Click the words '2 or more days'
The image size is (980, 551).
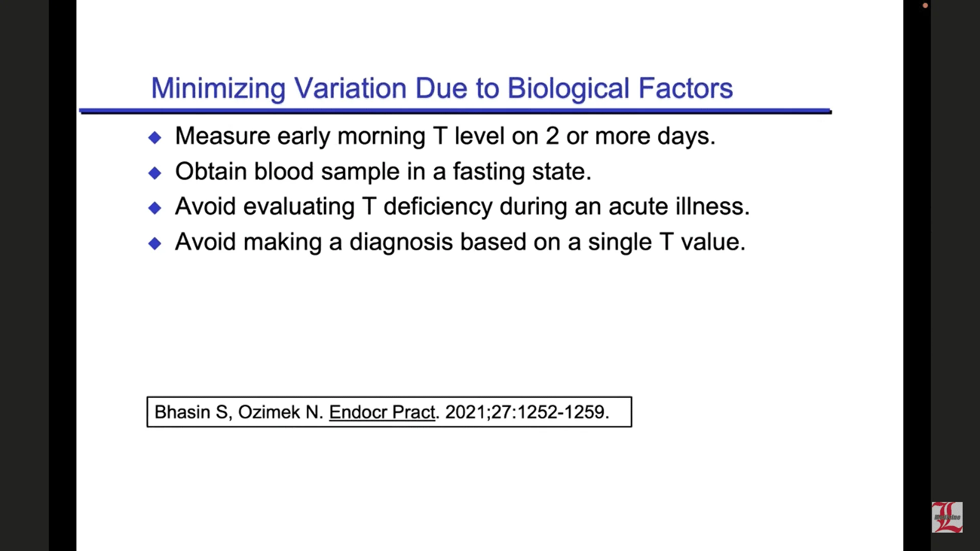(630, 136)
